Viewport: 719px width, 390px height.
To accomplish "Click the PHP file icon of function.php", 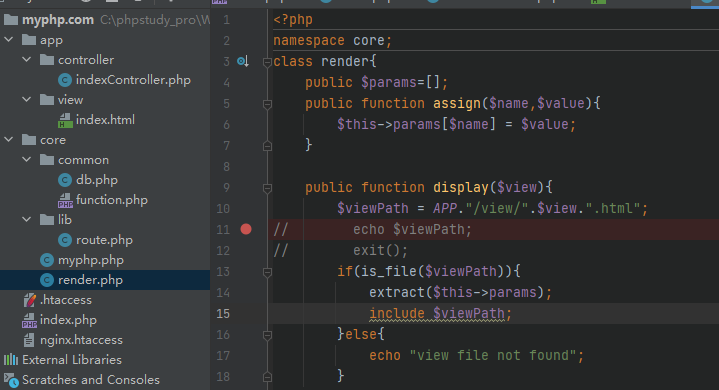I will (65, 200).
